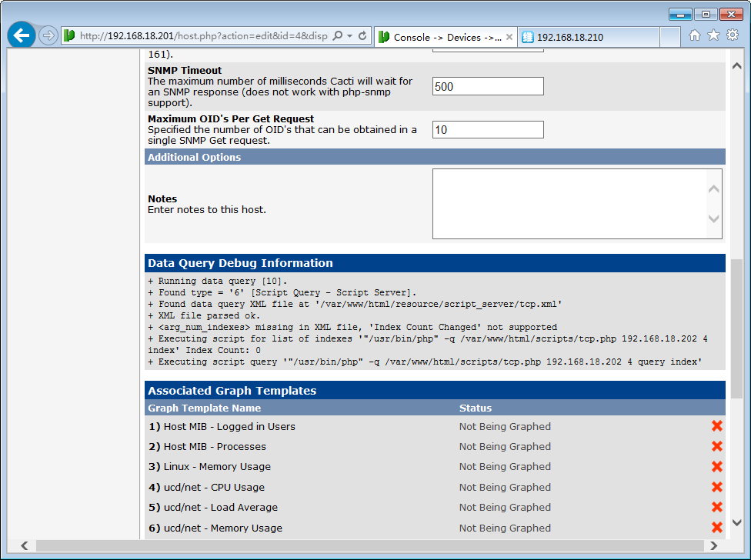Click the address bar search magnifier icon
The image size is (751, 560).
pos(338,36)
